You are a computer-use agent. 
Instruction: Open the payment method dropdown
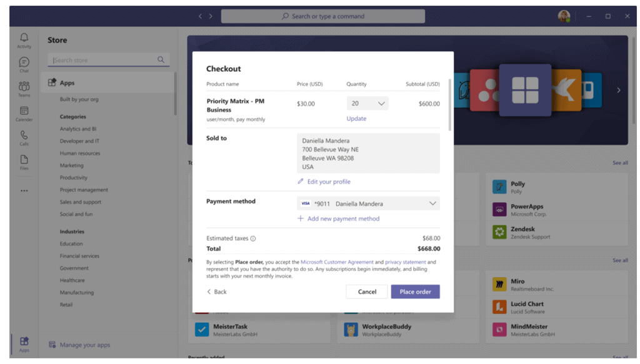(x=368, y=204)
